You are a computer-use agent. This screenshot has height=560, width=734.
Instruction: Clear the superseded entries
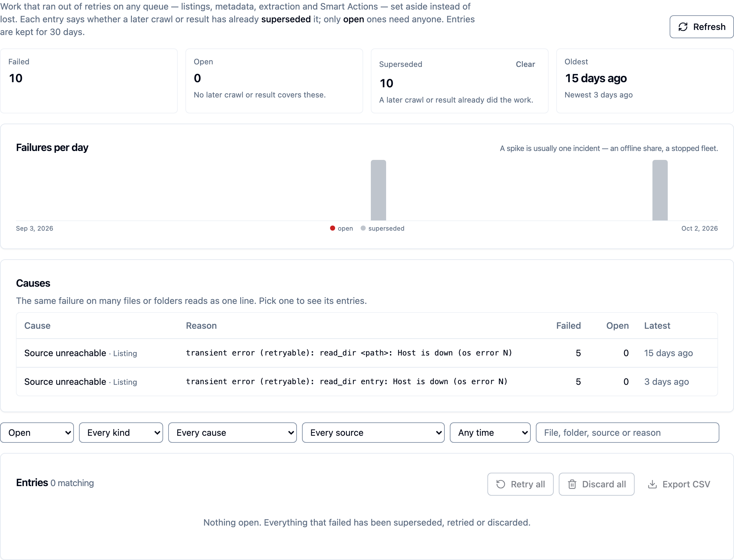click(x=525, y=64)
